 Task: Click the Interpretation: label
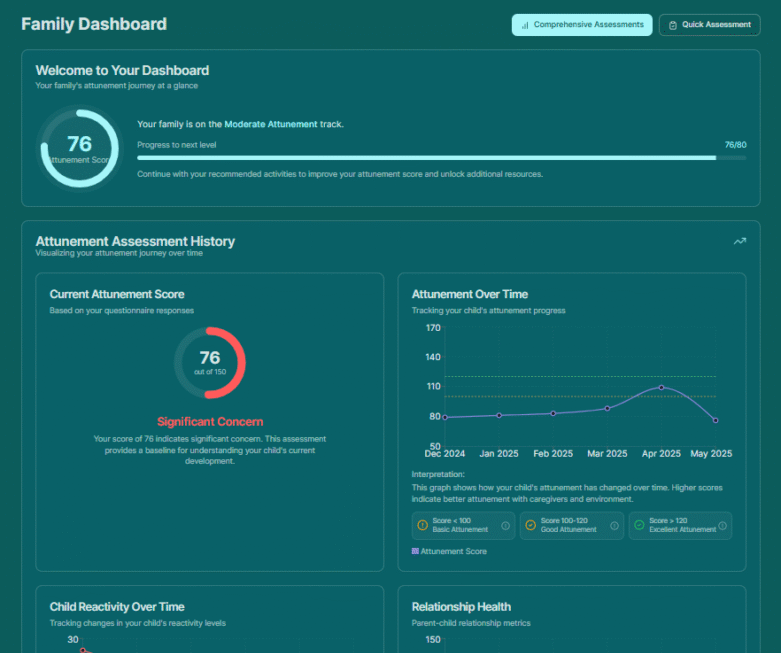[438, 474]
